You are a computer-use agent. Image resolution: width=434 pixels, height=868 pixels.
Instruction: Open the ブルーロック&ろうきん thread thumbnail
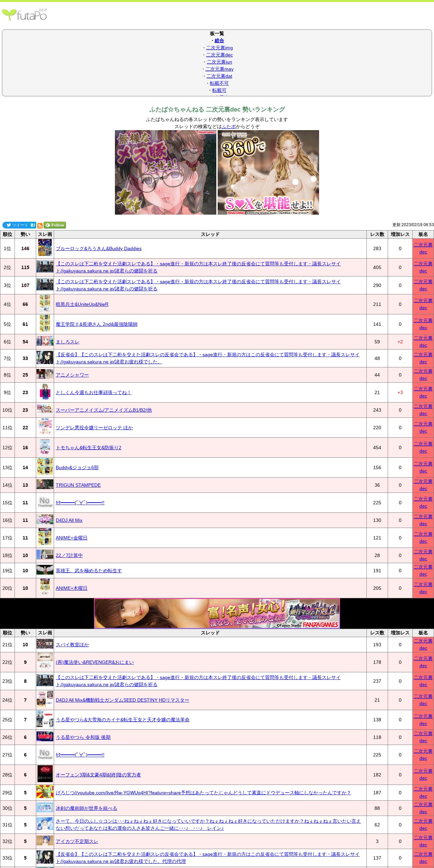(45, 247)
